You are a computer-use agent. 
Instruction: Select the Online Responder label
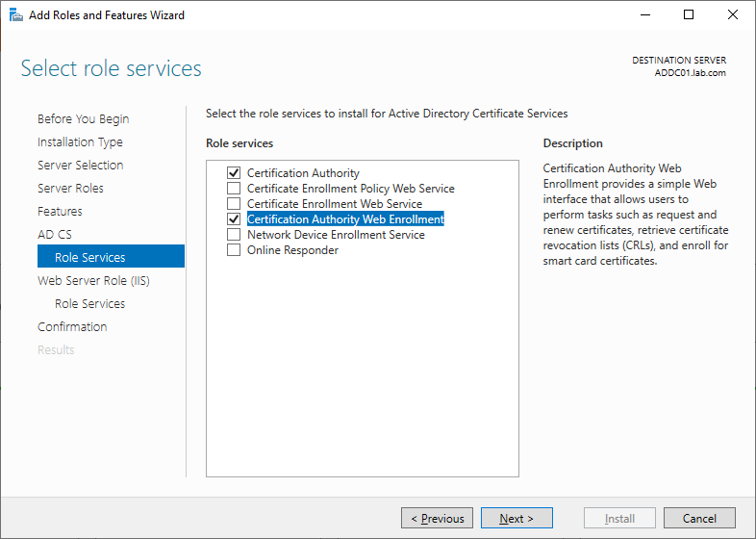pyautogui.click(x=292, y=250)
